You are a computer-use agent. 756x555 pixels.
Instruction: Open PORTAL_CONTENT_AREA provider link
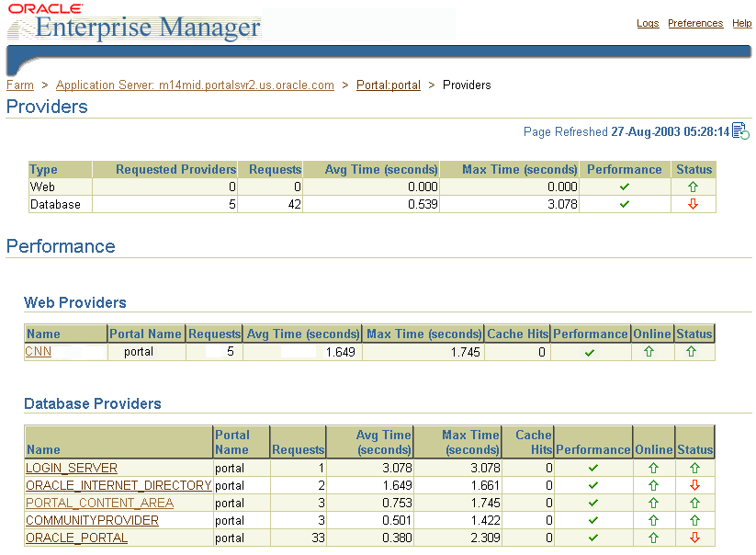tap(99, 503)
